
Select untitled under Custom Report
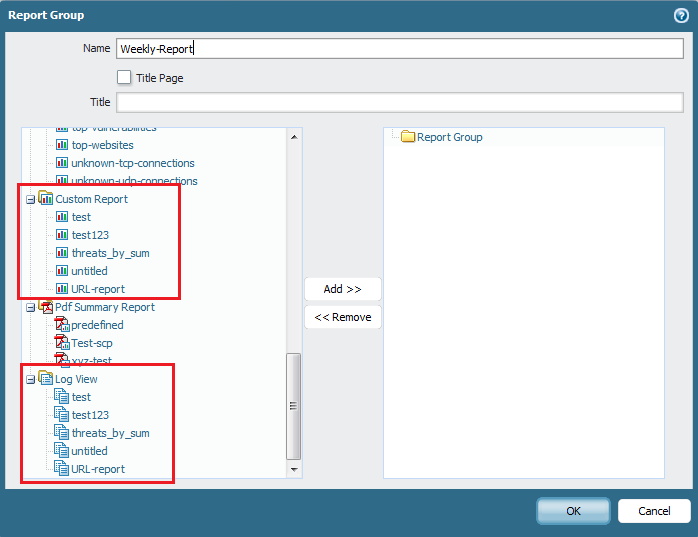click(89, 271)
